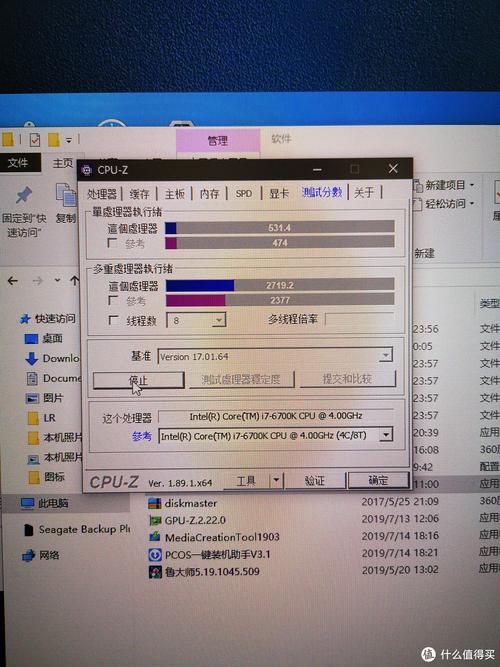Switch to the 测试分数 (Bench) tab

322,192
